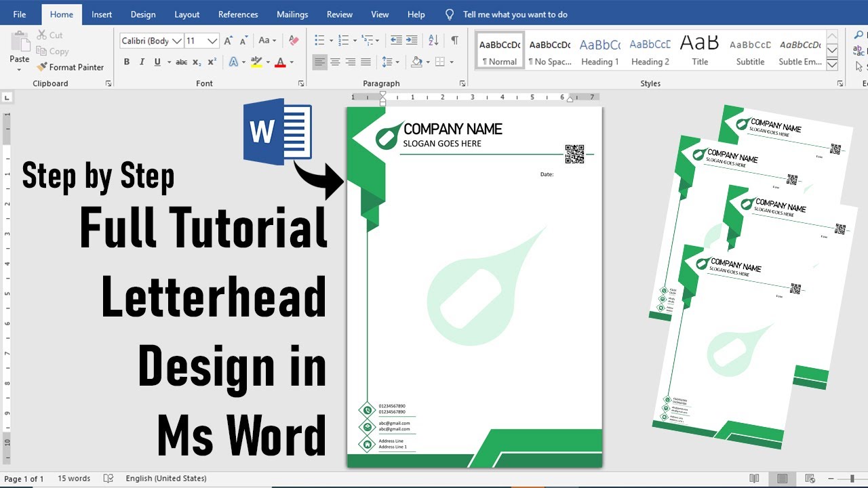The image size is (868, 488).
Task: Switch to the Layout tab
Action: click(x=186, y=14)
